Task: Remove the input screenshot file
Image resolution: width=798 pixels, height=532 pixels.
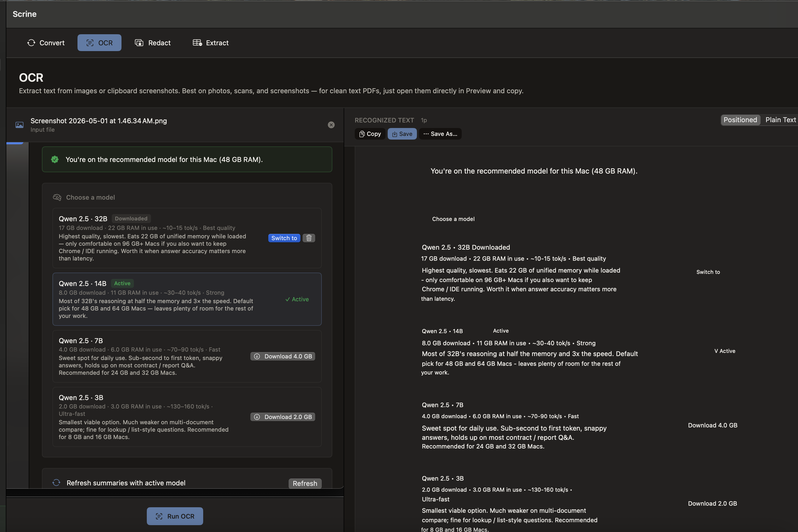Action: click(331, 125)
